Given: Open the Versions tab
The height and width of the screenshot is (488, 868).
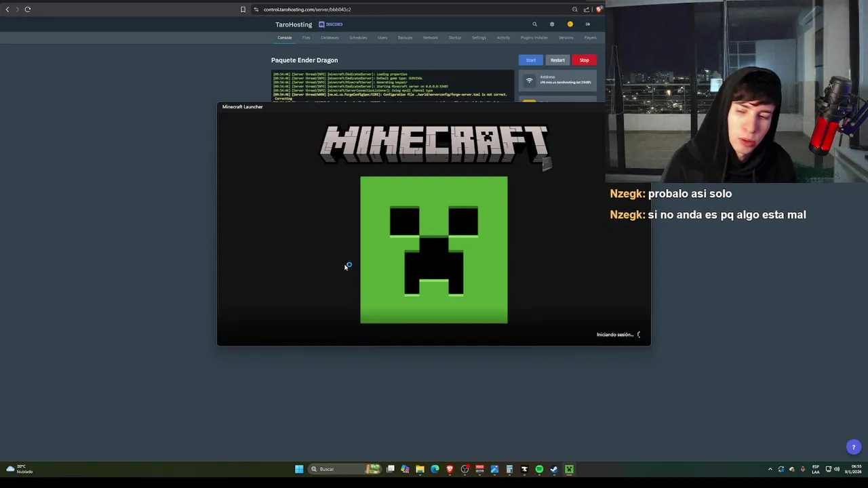Looking at the screenshot, I should (566, 38).
